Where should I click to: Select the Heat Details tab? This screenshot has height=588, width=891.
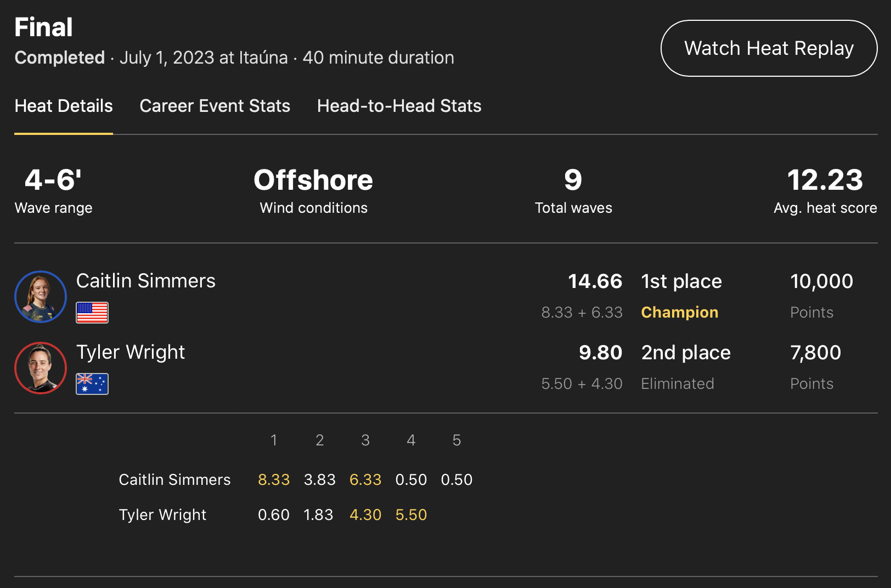coord(64,106)
